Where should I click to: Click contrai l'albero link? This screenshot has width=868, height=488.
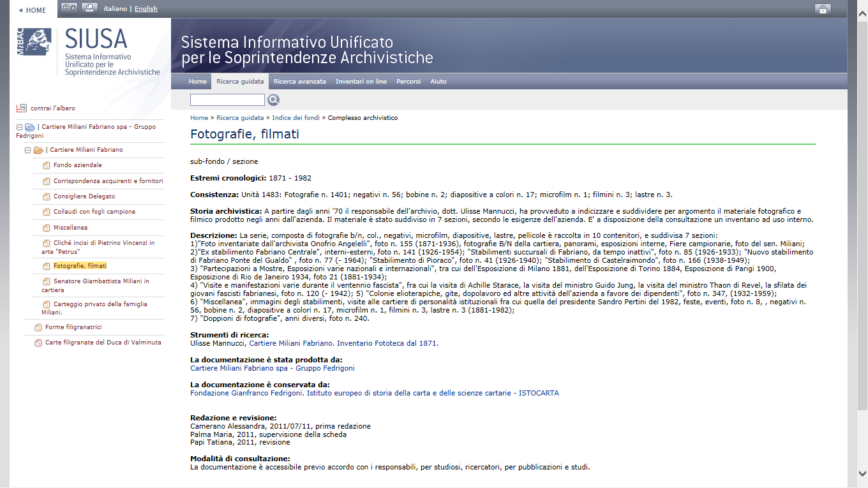pyautogui.click(x=53, y=108)
